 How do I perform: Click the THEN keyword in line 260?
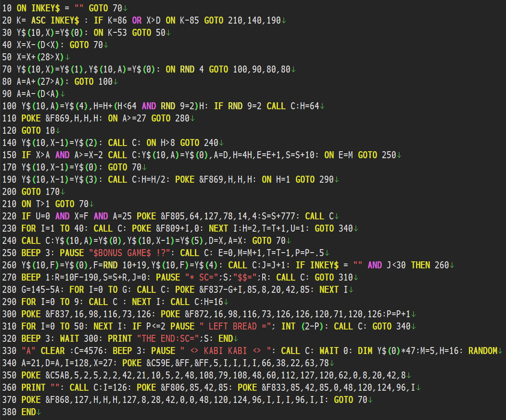pos(420,265)
